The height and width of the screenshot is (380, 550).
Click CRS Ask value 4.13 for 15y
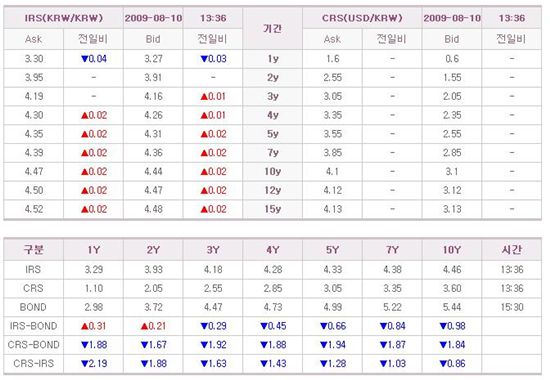pos(332,209)
